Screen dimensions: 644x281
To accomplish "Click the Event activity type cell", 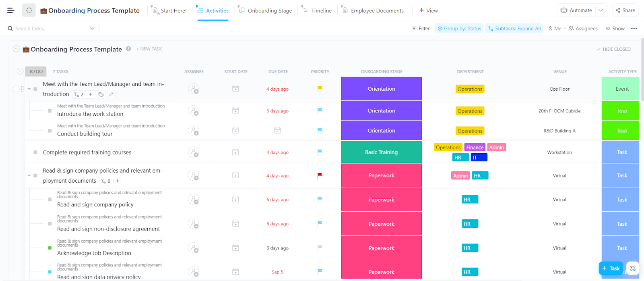I will (x=621, y=89).
